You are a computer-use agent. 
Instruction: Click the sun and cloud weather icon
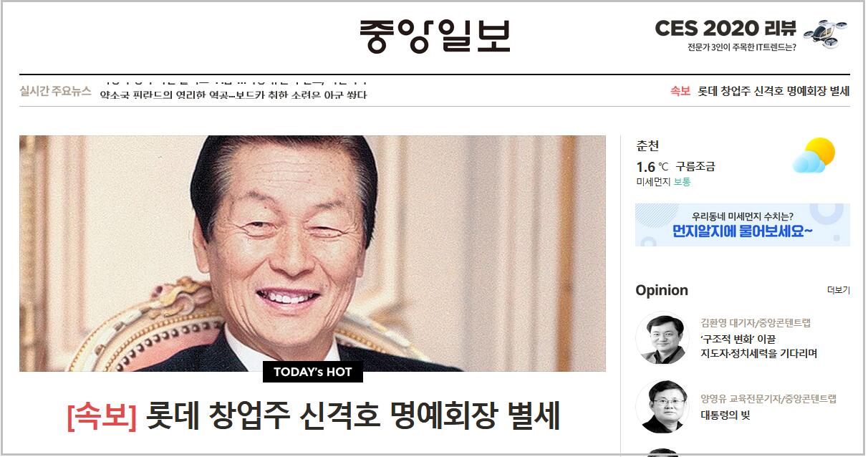814,155
